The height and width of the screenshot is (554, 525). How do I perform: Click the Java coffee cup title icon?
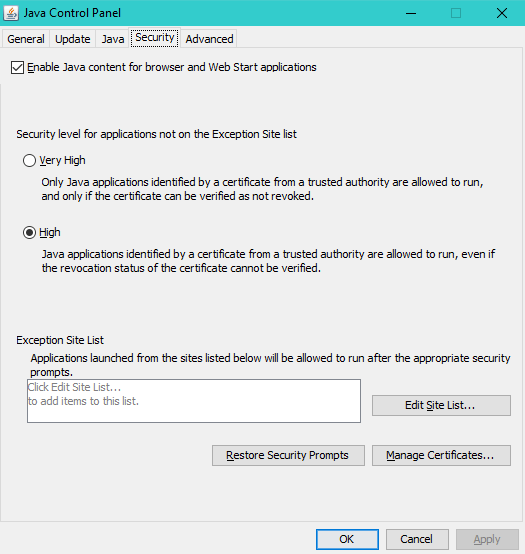[11, 13]
